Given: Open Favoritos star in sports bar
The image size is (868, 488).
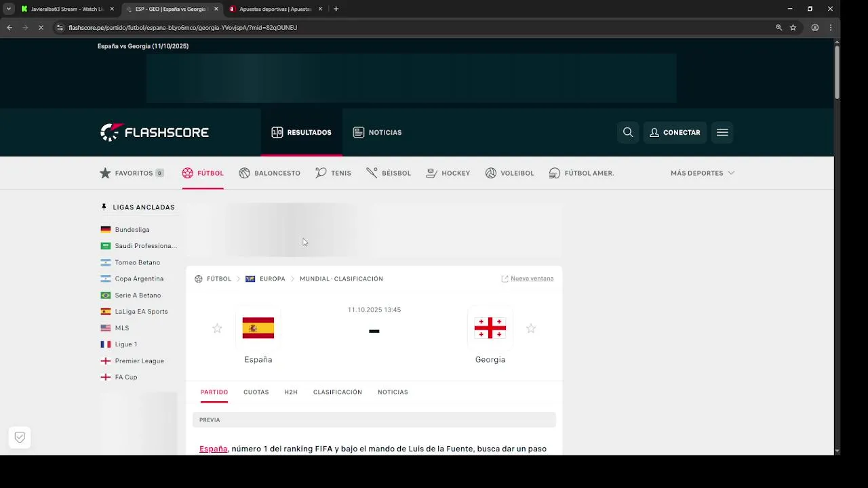Looking at the screenshot, I should 132,173.
